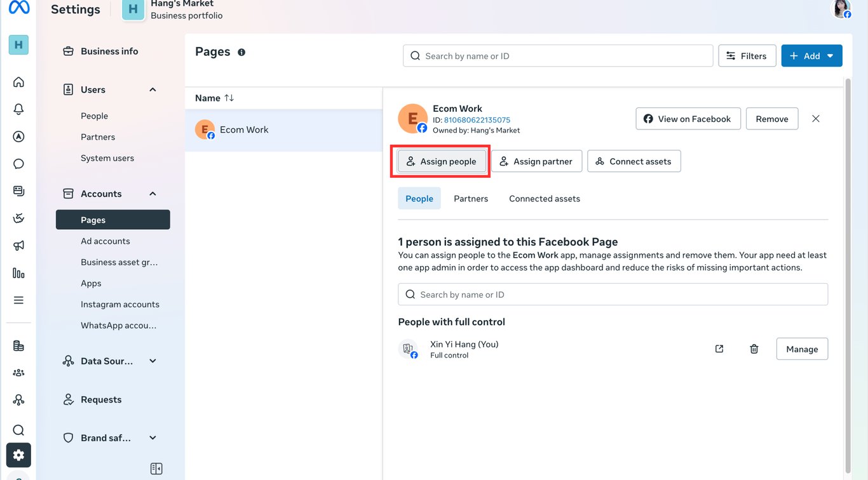Open the H business portfolio switcher in left rail

[18, 44]
